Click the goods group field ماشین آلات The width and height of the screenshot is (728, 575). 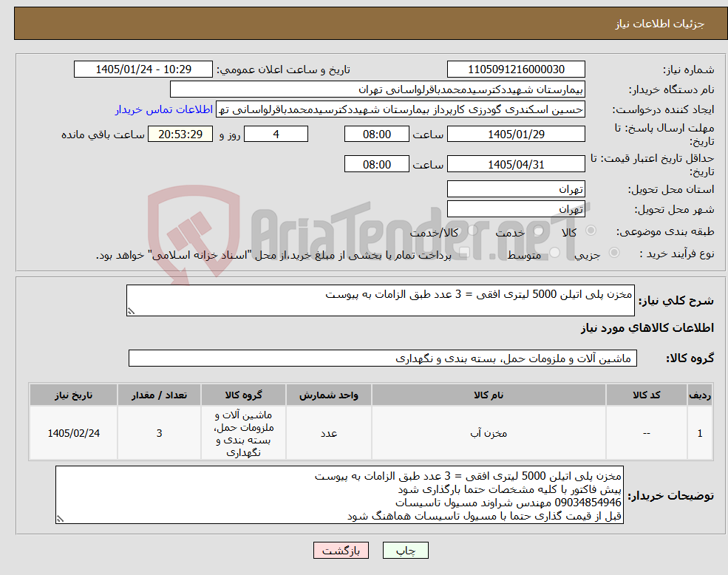coord(383,358)
